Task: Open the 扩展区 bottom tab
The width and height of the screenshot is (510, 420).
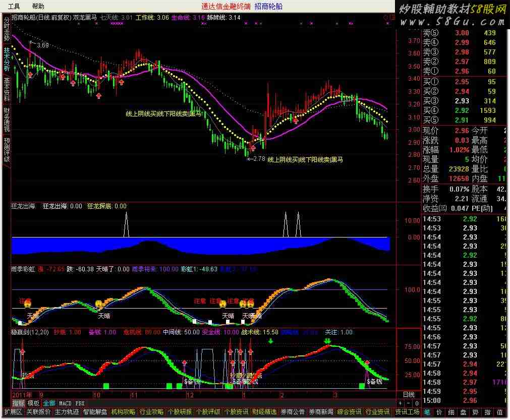Action: coord(13,412)
